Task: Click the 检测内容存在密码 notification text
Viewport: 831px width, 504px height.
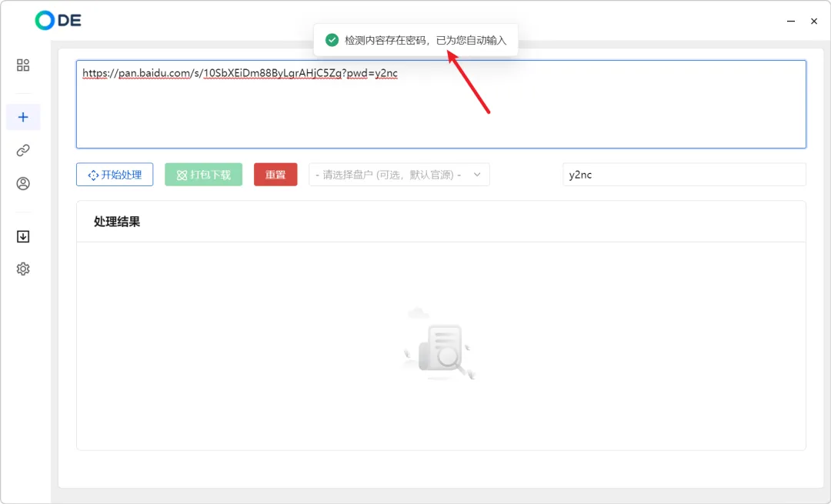Action: click(426, 40)
